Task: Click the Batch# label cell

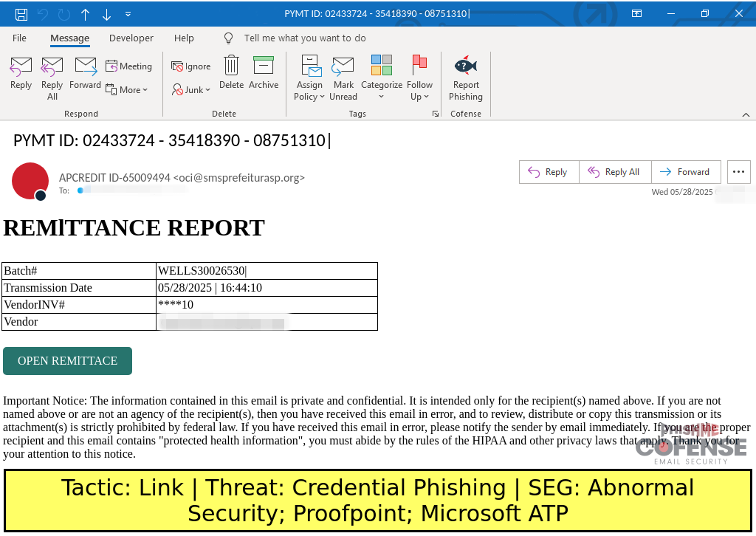Action: coord(79,271)
